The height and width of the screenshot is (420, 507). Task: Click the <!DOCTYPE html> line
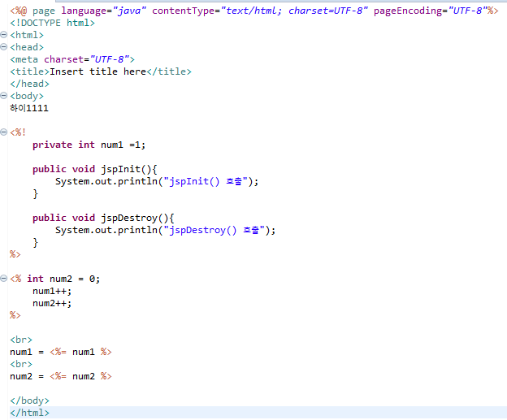click(x=52, y=23)
